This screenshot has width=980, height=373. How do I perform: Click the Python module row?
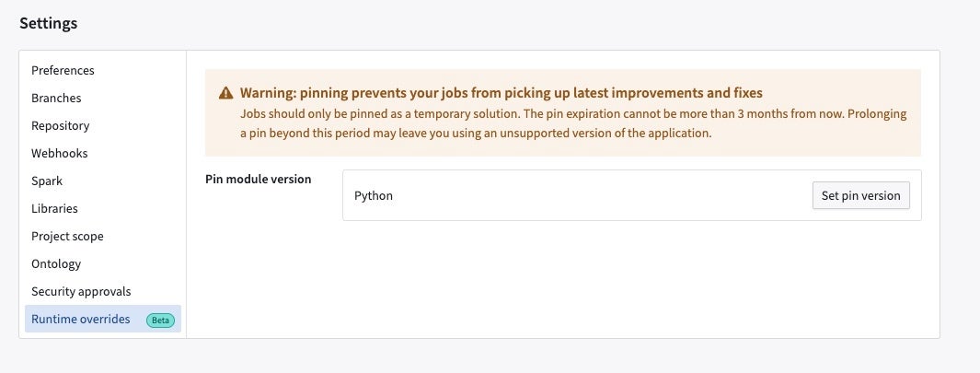pyautogui.click(x=632, y=195)
